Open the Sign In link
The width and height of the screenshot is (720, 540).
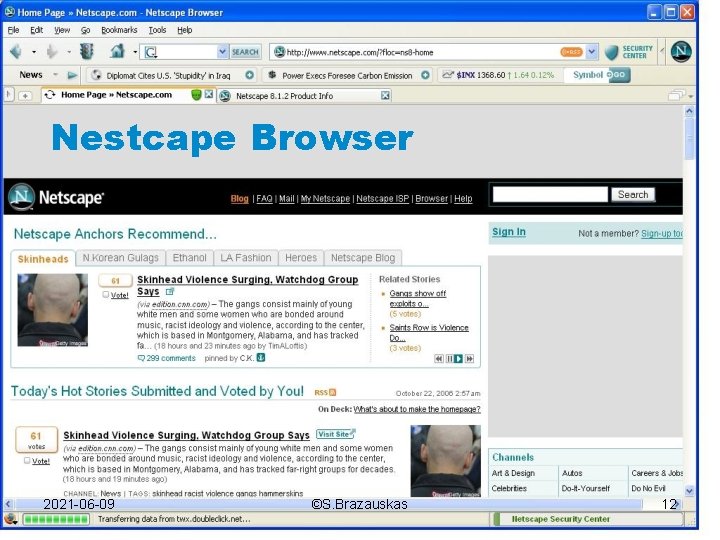(509, 232)
